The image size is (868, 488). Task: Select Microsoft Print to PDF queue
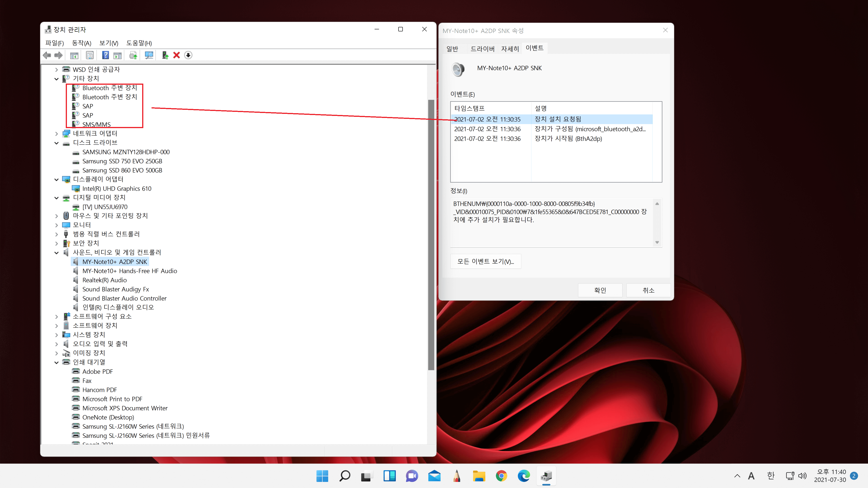point(112,399)
